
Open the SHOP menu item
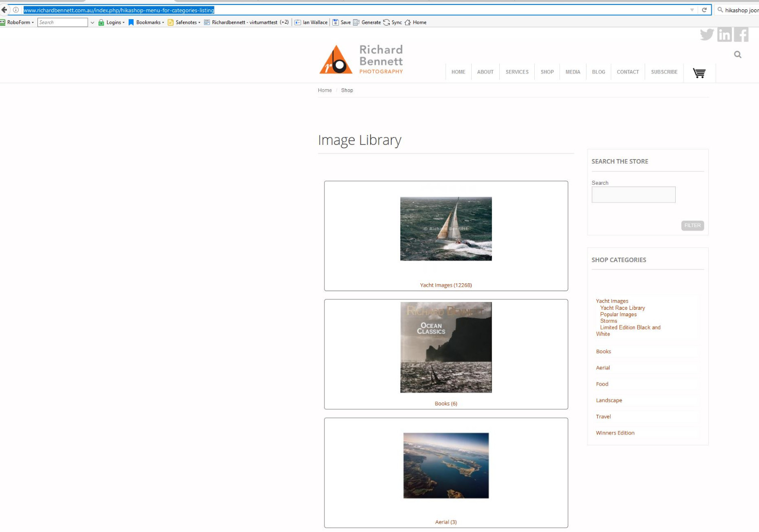click(547, 72)
